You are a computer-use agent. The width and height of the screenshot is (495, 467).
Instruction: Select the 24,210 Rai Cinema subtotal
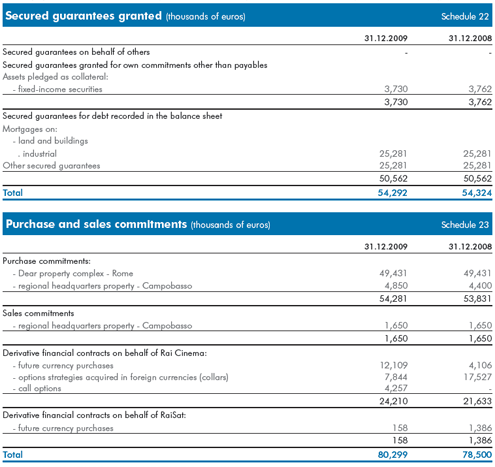point(393,401)
